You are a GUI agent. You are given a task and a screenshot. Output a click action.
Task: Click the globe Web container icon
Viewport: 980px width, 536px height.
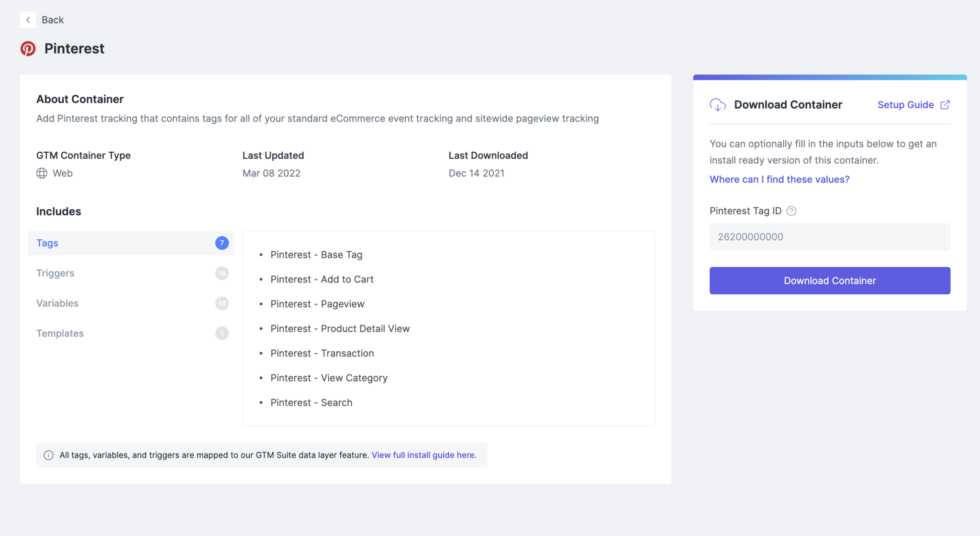pyautogui.click(x=42, y=173)
